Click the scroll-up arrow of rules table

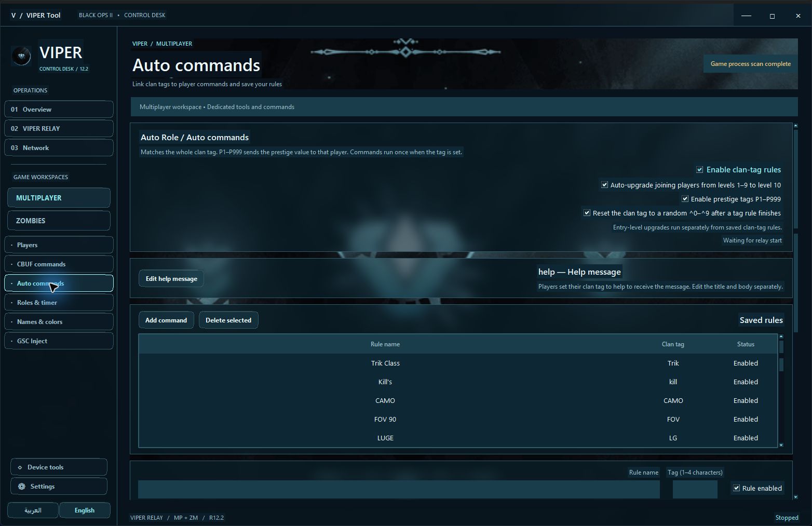[781, 336]
